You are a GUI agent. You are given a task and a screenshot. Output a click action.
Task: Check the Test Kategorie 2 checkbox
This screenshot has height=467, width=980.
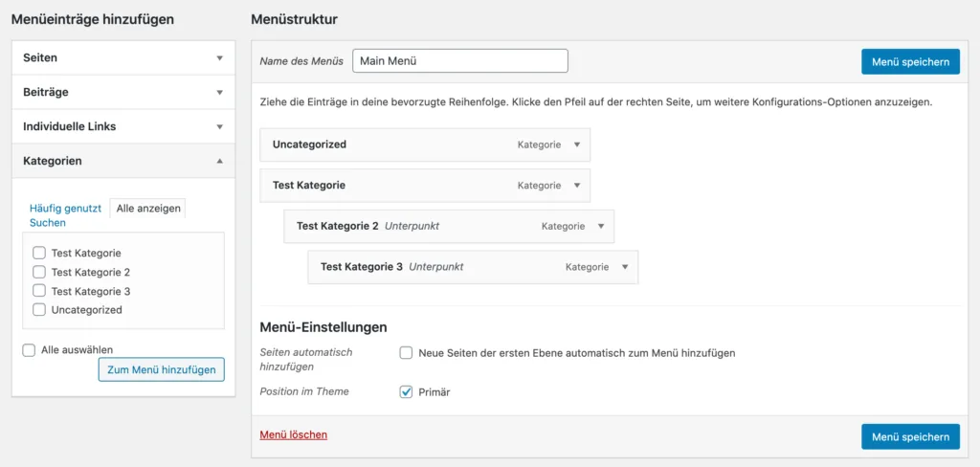coord(39,272)
